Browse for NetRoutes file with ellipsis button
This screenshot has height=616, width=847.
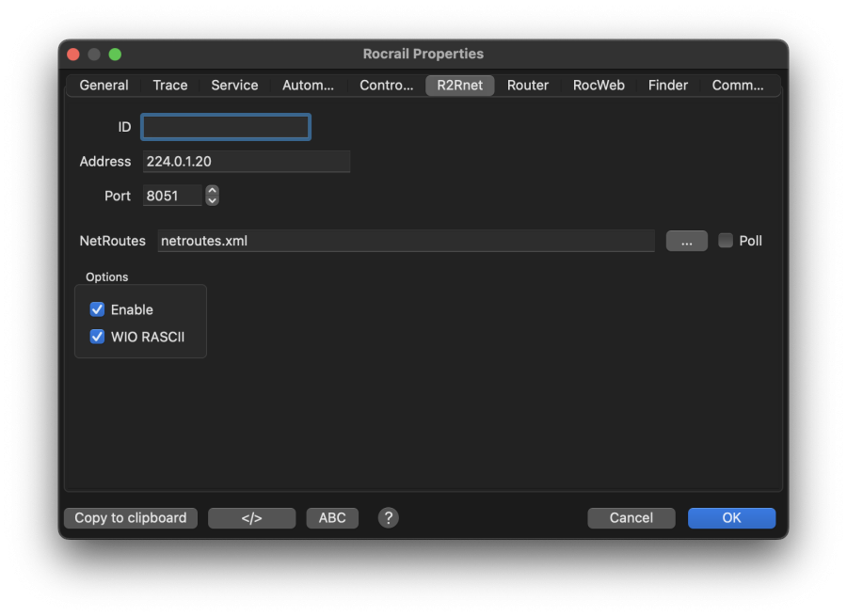tap(686, 241)
